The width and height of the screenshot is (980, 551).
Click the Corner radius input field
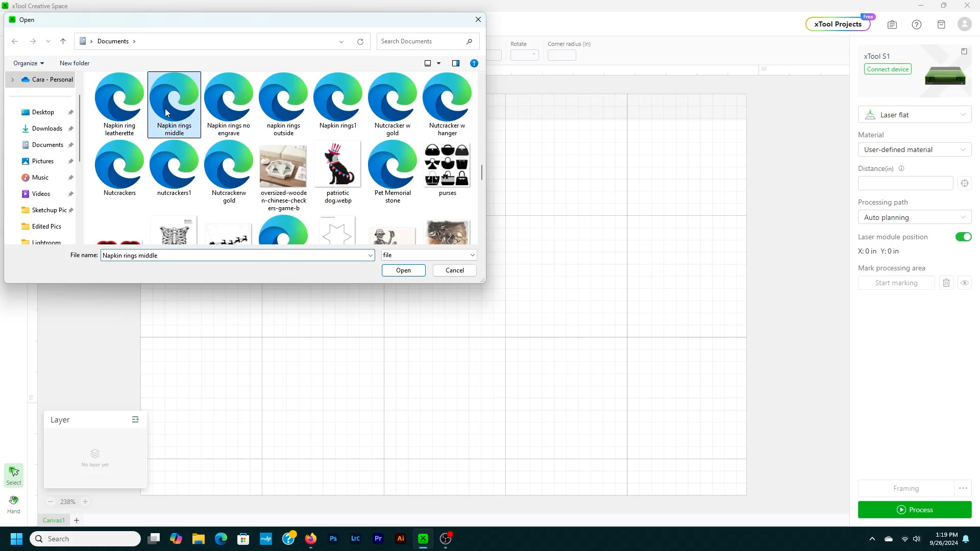[562, 55]
